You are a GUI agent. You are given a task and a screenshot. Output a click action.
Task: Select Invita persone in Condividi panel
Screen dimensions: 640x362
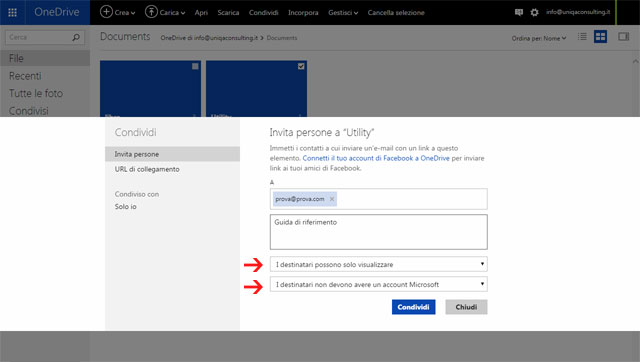pyautogui.click(x=172, y=154)
